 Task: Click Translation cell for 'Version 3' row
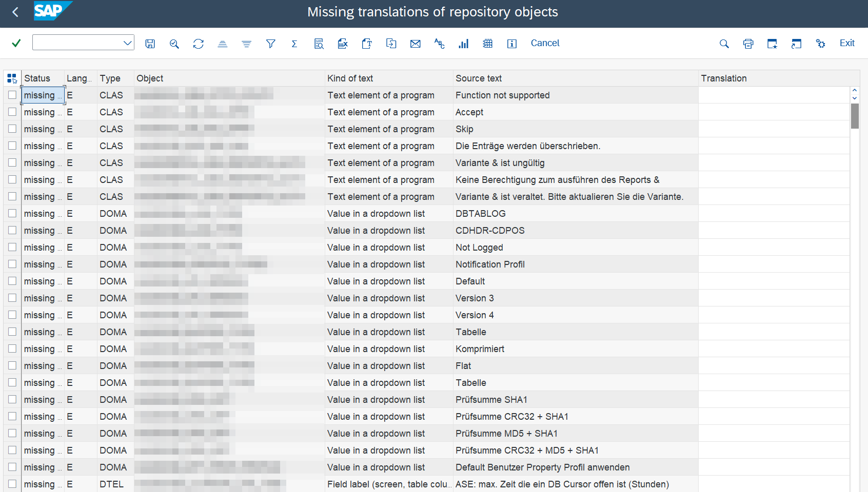[x=774, y=298]
